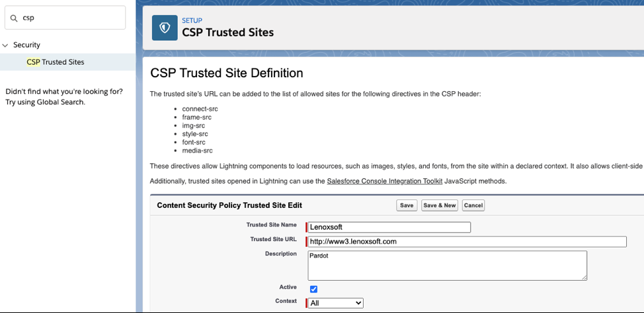Screen dimensions: 644x313
Task: Click the media-src directive text
Action: 198,151
